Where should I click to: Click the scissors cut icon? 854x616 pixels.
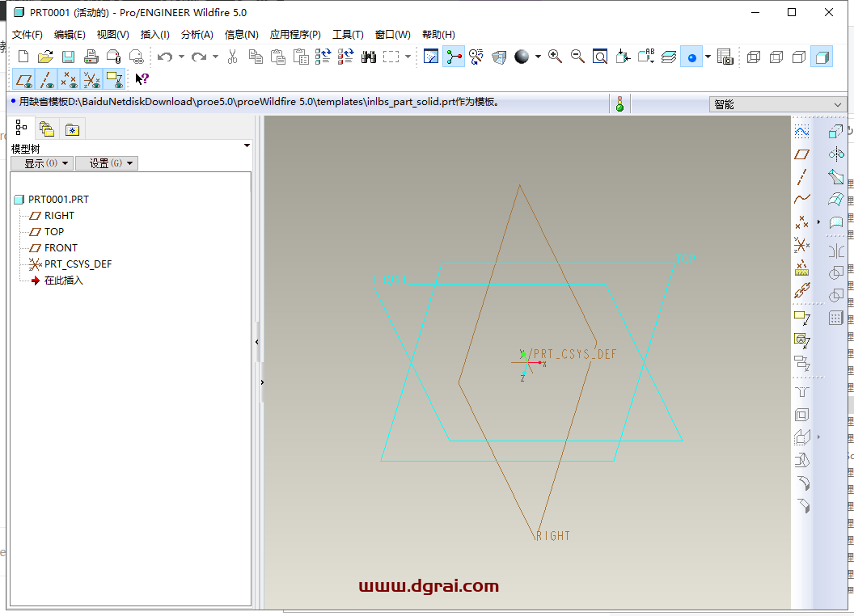point(233,57)
